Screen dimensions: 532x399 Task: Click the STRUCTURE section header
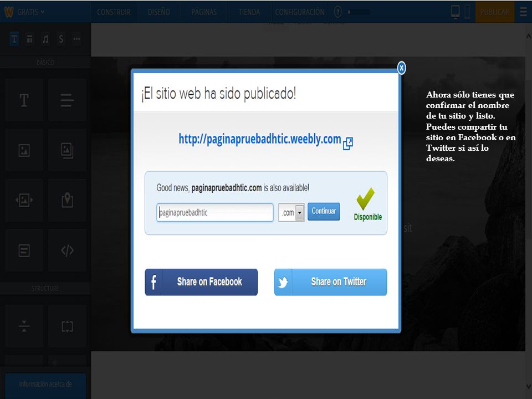tap(45, 288)
